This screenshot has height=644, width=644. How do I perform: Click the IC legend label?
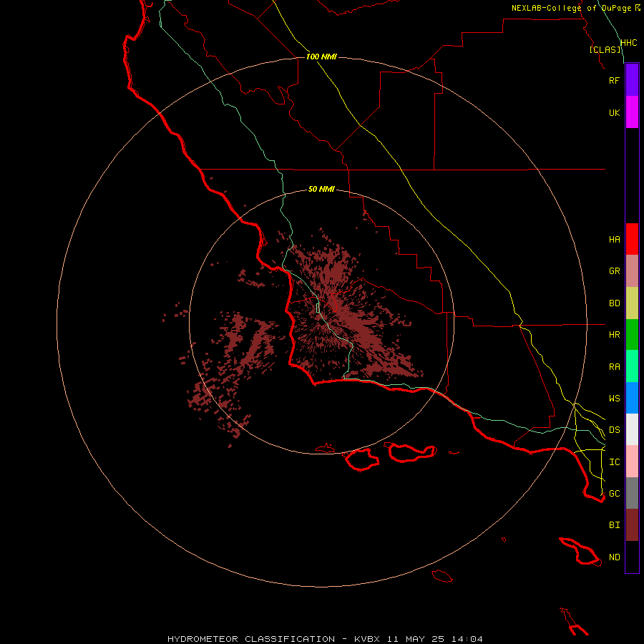click(x=614, y=462)
